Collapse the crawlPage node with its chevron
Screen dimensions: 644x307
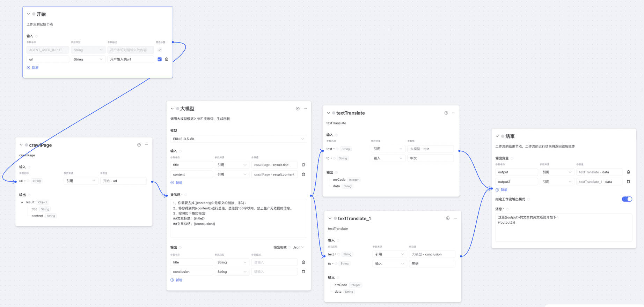(21, 145)
